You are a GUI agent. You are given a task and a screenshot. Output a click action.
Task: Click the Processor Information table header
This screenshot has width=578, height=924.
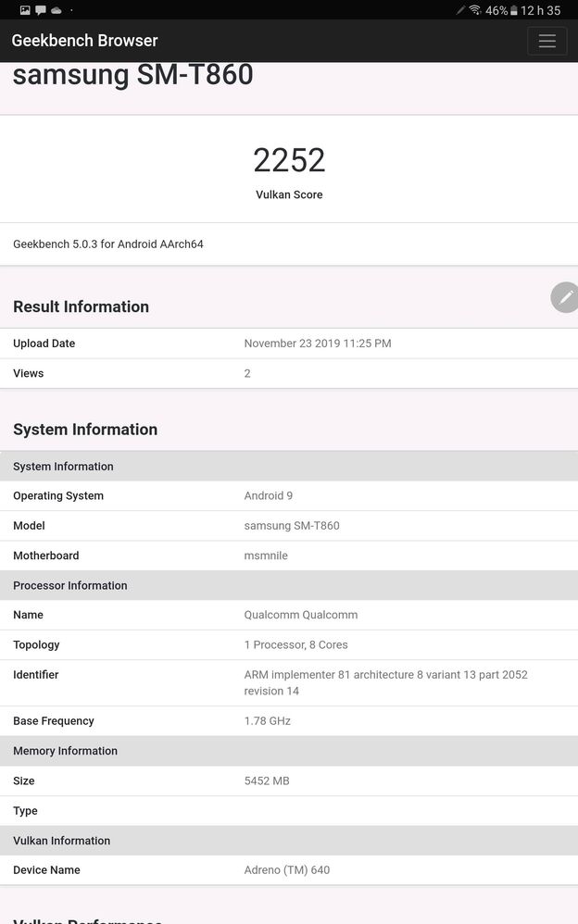[289, 586]
